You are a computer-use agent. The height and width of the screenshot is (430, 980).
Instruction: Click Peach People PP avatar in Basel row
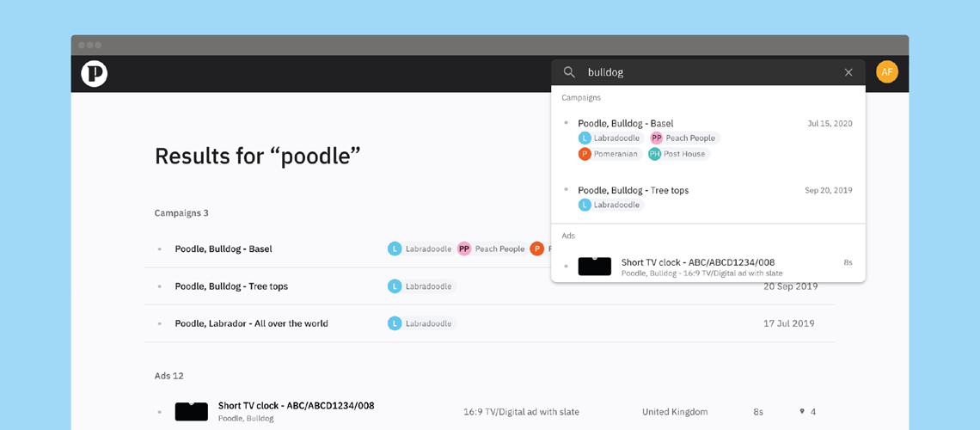(x=464, y=249)
